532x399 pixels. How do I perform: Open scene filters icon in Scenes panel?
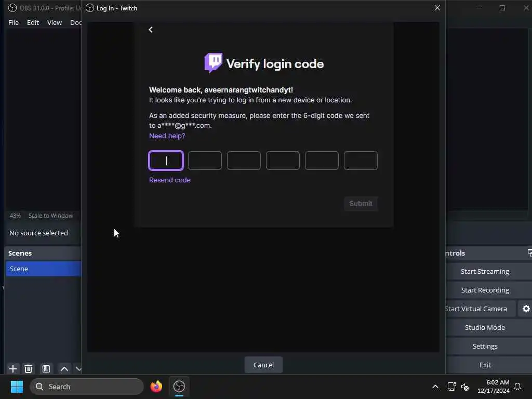[x=46, y=368]
